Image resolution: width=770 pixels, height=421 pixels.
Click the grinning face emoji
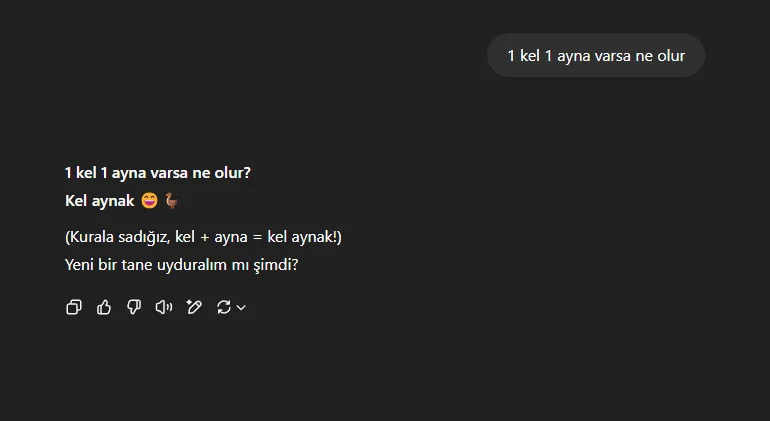pyautogui.click(x=150, y=201)
